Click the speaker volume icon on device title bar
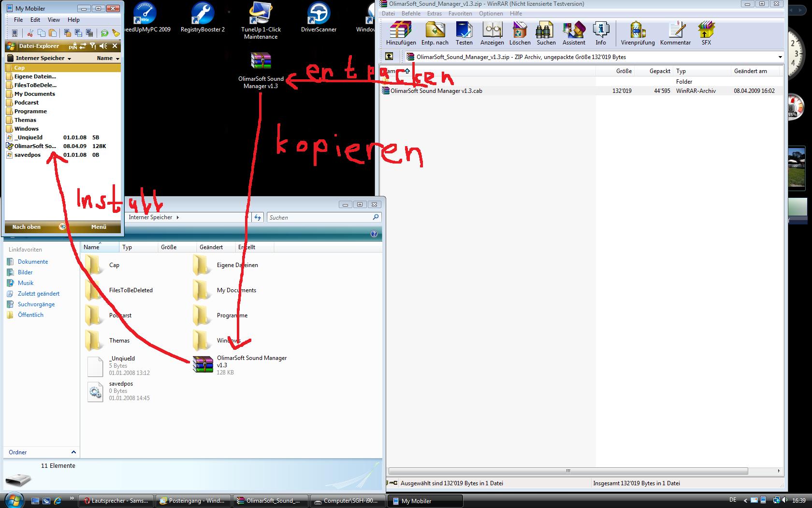 point(103,46)
